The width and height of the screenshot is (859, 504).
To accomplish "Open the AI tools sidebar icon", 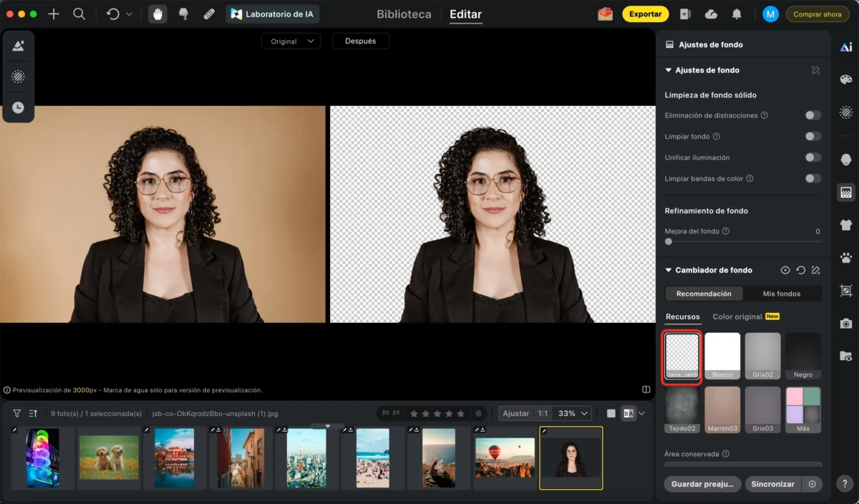I will coord(846,47).
